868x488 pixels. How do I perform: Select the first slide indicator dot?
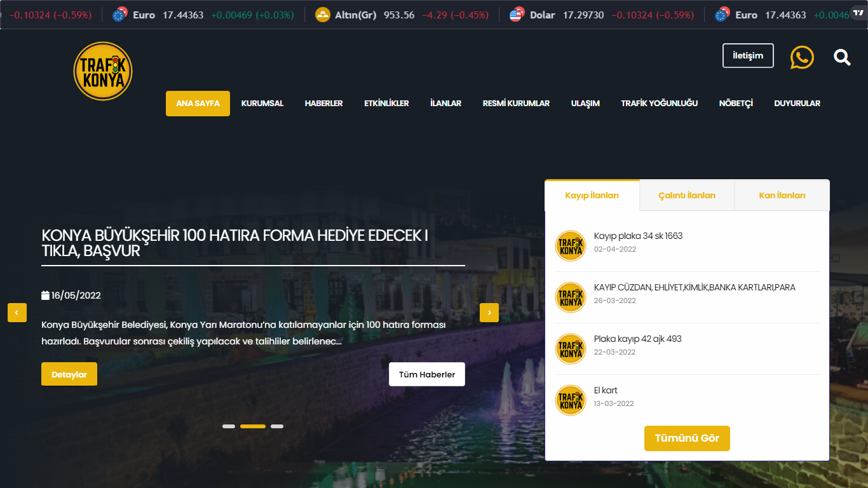click(229, 426)
